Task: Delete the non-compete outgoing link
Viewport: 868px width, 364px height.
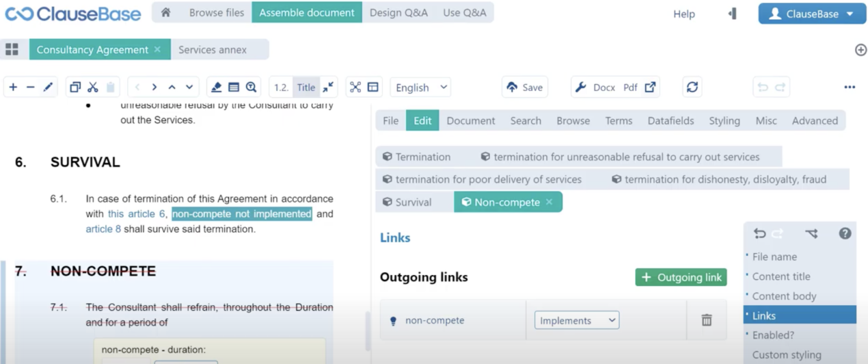Action: coord(706,320)
